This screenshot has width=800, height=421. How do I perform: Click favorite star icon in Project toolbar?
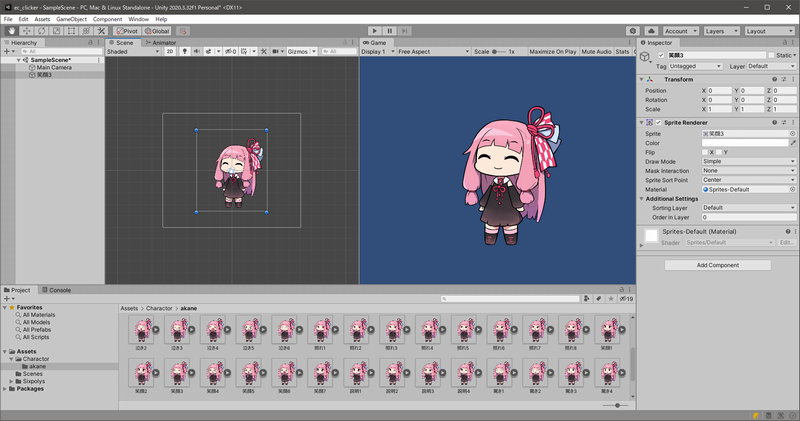[x=611, y=299]
